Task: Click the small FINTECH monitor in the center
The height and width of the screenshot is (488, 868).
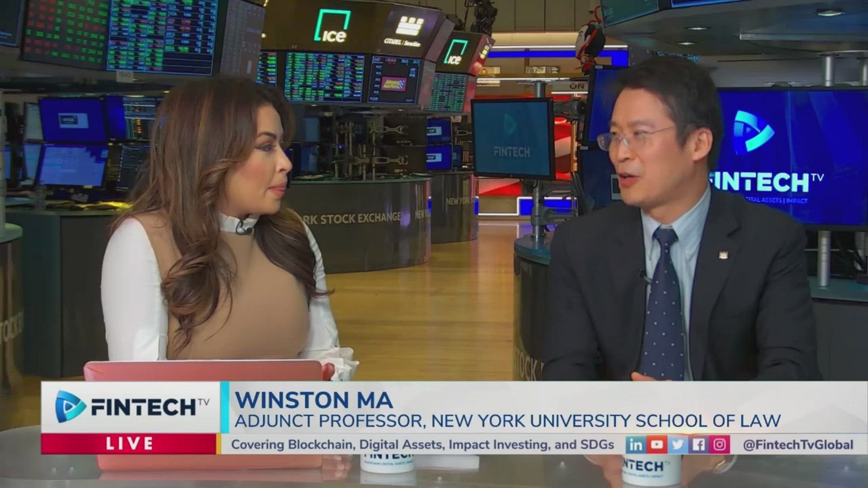Action: pyautogui.click(x=513, y=138)
